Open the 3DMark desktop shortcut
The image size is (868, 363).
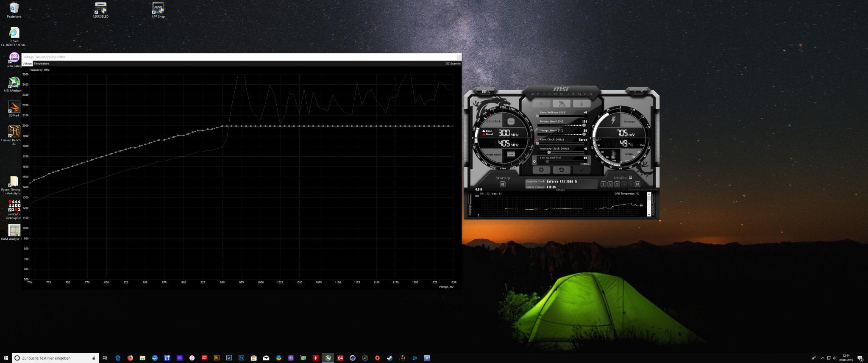pyautogui.click(x=14, y=109)
